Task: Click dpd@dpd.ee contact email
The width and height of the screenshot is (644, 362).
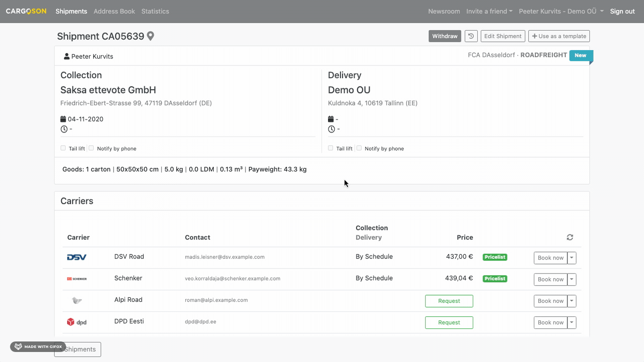Action: (x=201, y=322)
